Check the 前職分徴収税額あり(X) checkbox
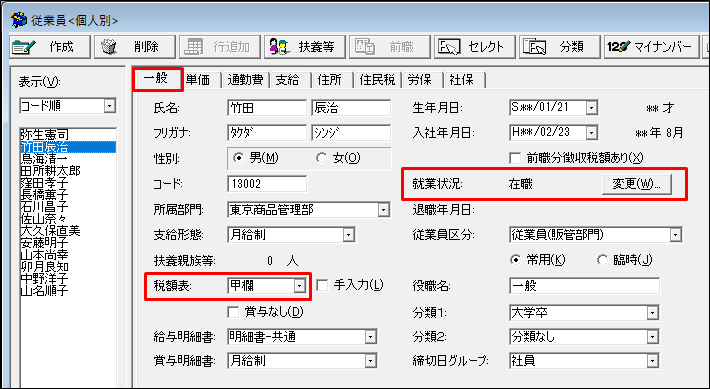This screenshot has height=389, width=710. [x=515, y=158]
